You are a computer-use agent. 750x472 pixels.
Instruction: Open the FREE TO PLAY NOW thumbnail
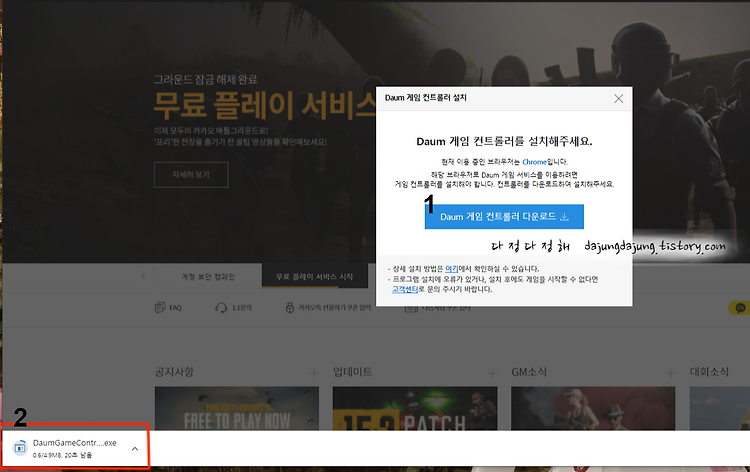237,408
